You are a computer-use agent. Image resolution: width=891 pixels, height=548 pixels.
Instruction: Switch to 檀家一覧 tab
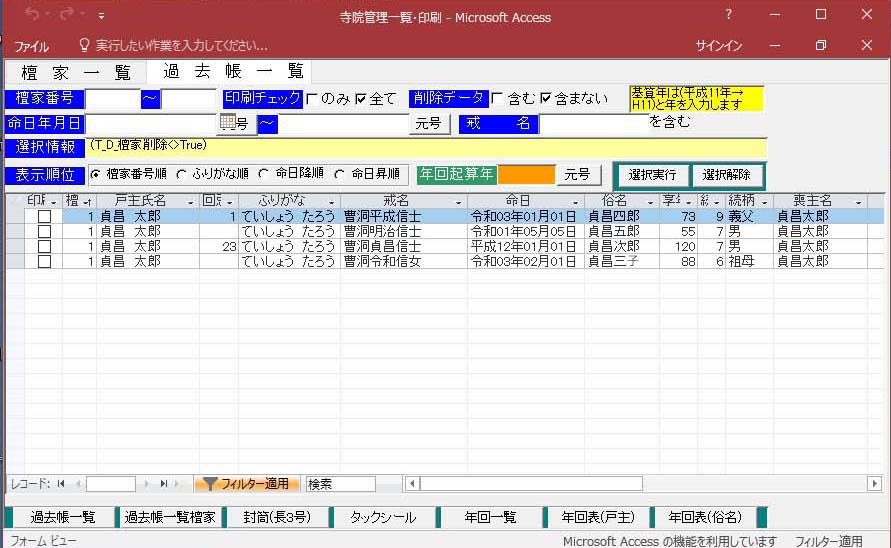pos(76,72)
